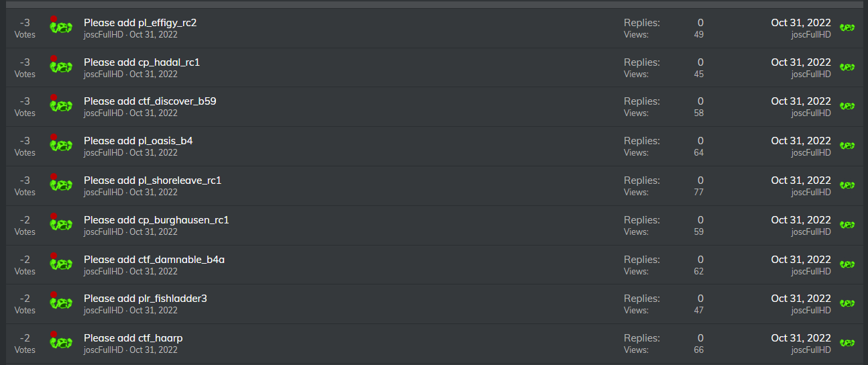The height and width of the screenshot is (365, 868).
Task: Click author avatar beside pl_oasis_b4 thread
Action: point(60,145)
